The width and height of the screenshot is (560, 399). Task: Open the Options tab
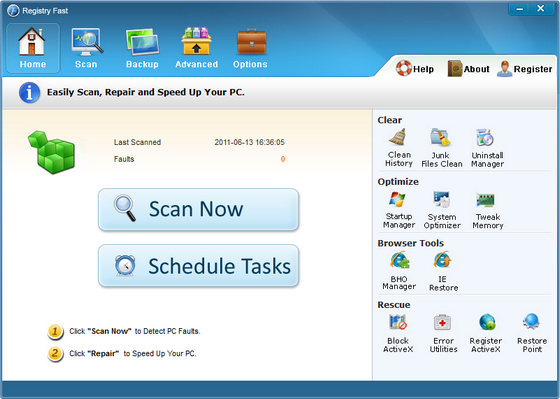(250, 48)
